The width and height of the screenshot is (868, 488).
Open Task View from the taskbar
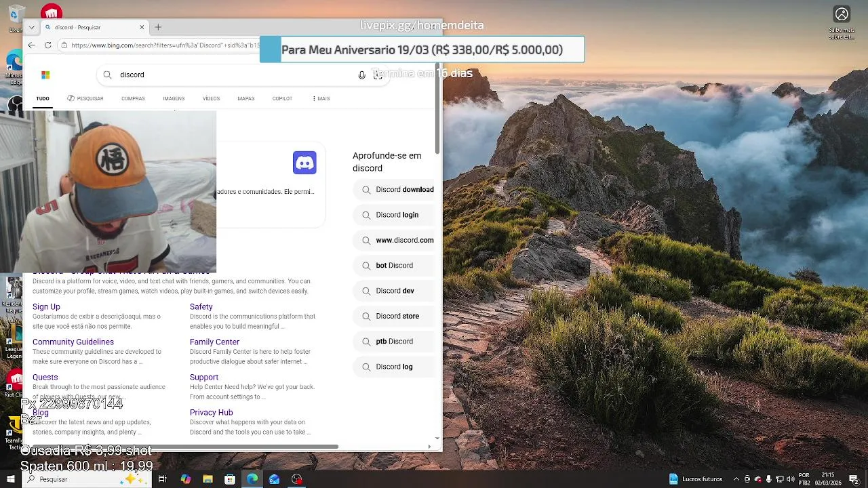[163, 479]
